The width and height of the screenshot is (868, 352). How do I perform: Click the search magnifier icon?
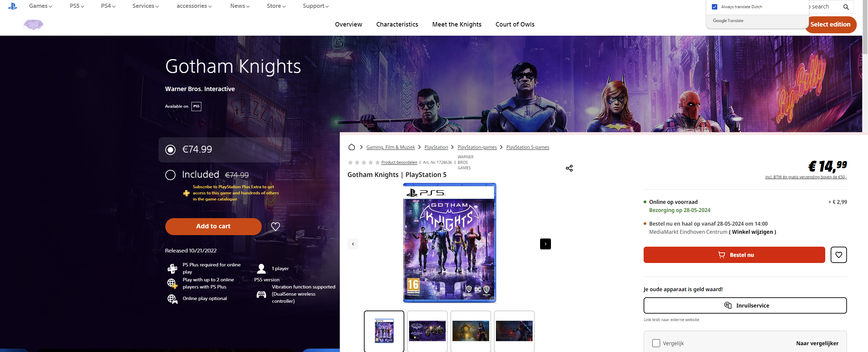tap(846, 7)
